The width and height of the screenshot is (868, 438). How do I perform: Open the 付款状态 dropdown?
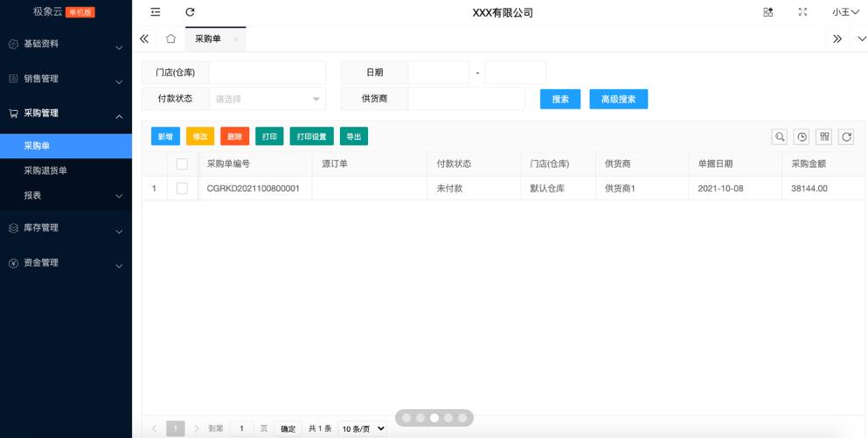(x=267, y=99)
